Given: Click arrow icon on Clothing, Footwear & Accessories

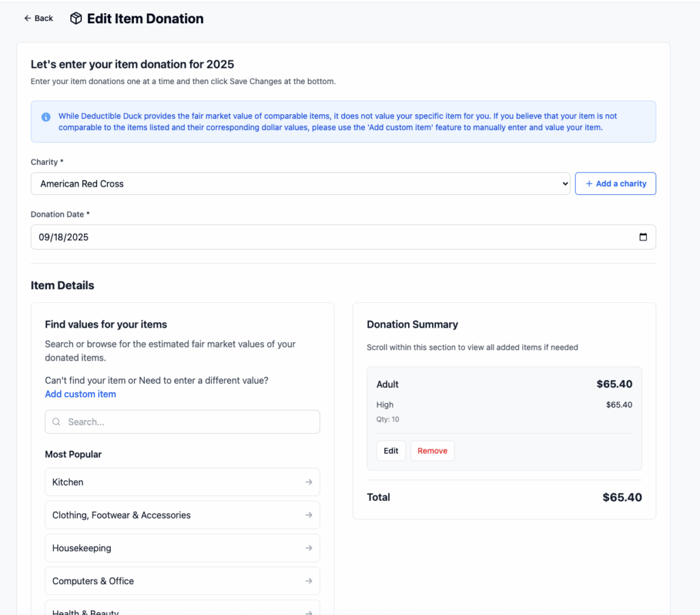Looking at the screenshot, I should [x=309, y=515].
